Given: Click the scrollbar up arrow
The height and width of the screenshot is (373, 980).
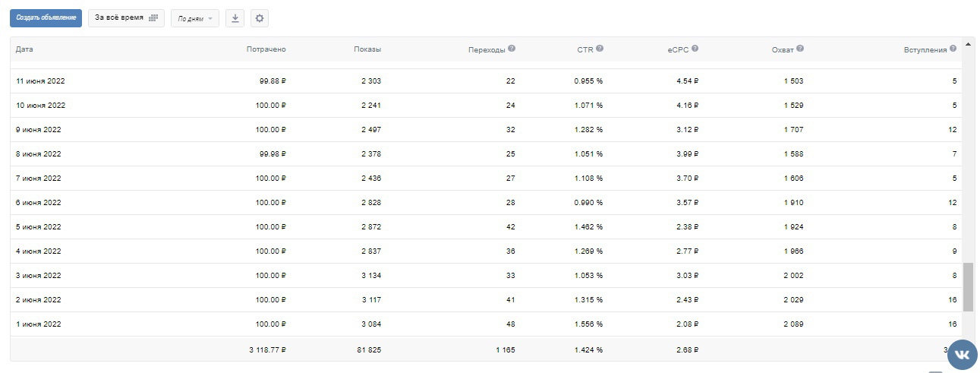Looking at the screenshot, I should [969, 43].
